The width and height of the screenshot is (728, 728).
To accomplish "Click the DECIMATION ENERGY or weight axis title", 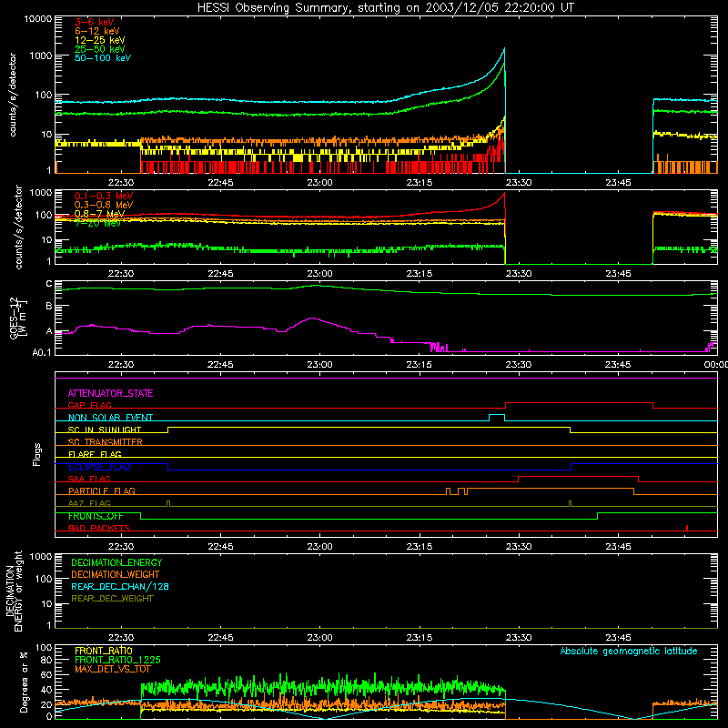I will (x=14, y=591).
